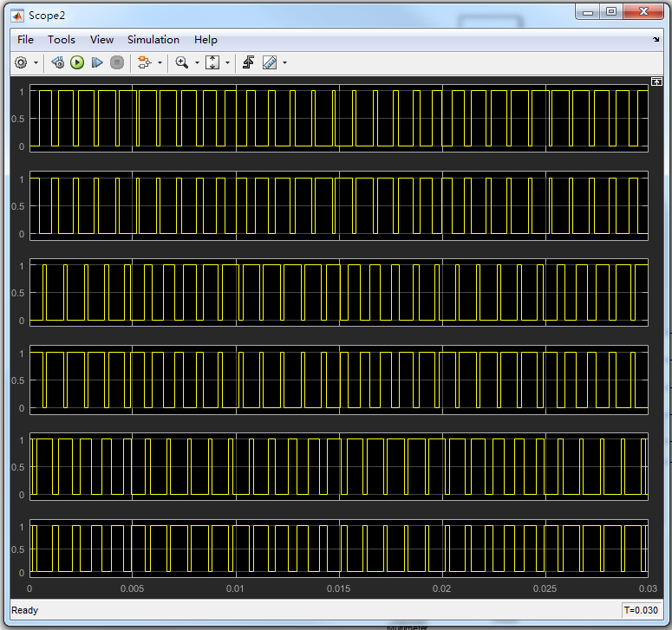Open the Tools menu
672x630 pixels.
[x=62, y=40]
